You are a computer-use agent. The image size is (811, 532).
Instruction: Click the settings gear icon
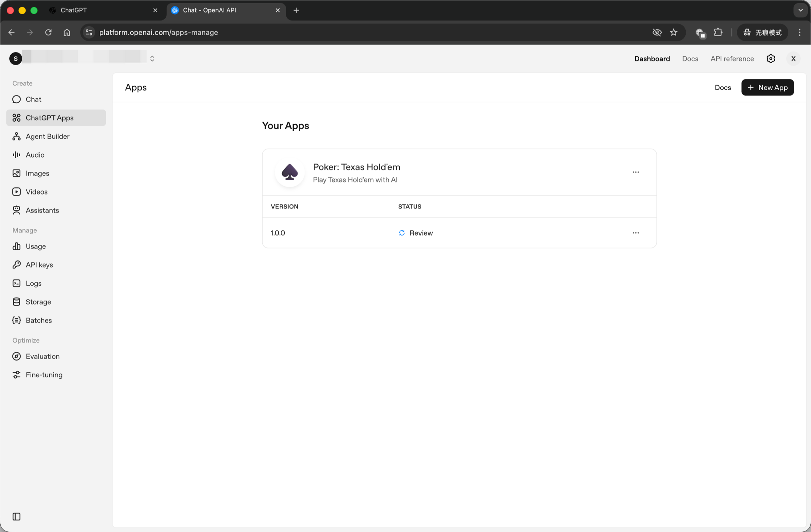point(771,59)
